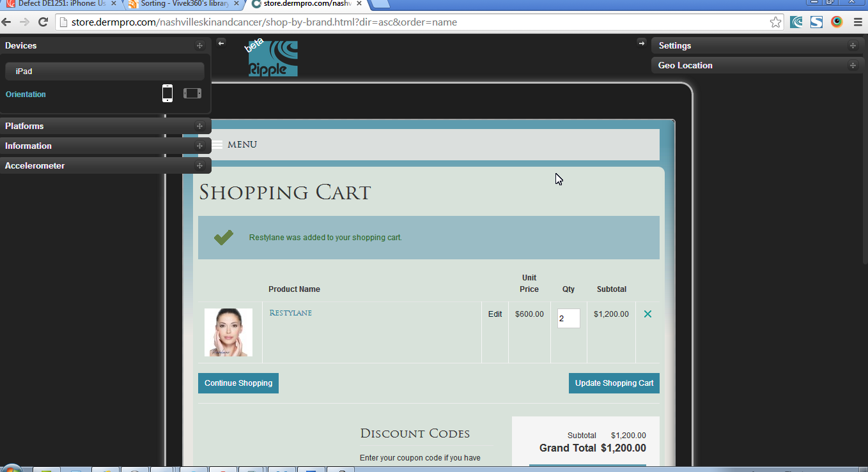This screenshot has height=472, width=868.
Task: Click the Restylane row $1,200.00 subtotal
Action: click(x=611, y=314)
